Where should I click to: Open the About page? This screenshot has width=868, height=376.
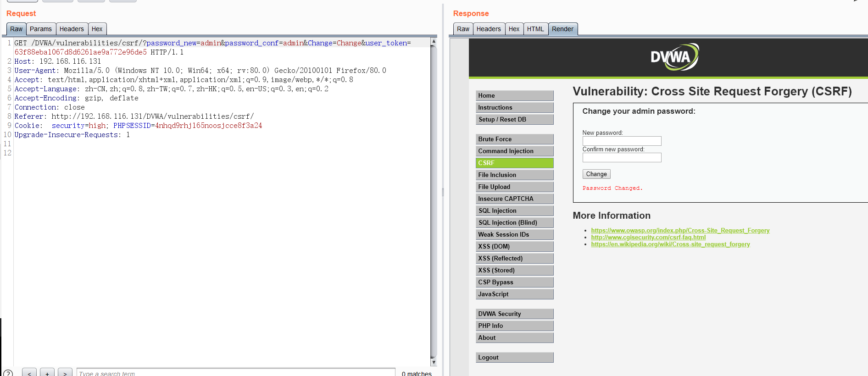tap(514, 337)
